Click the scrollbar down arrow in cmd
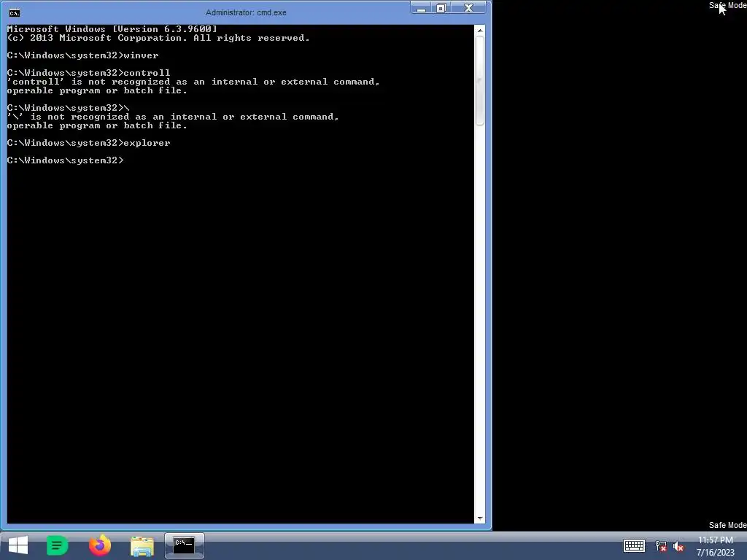Viewport: 747px width, 560px height. point(480,518)
